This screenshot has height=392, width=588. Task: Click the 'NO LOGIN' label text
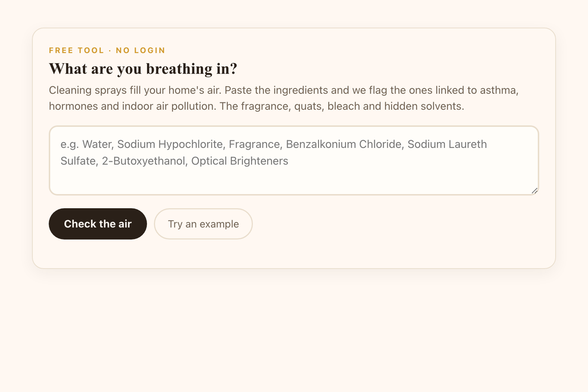click(141, 50)
